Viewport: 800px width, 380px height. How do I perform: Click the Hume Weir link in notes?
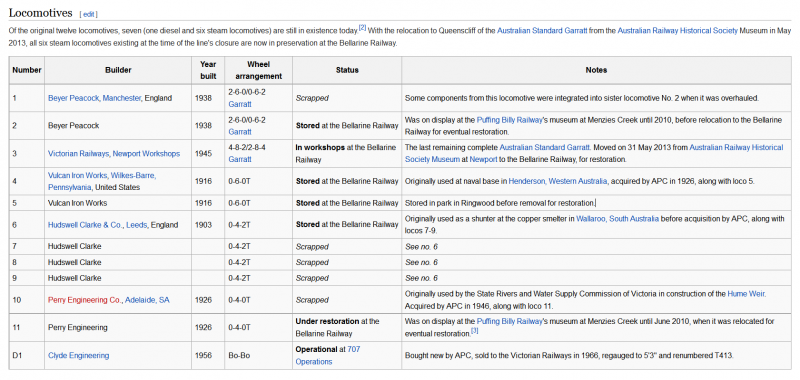pyautogui.click(x=746, y=294)
